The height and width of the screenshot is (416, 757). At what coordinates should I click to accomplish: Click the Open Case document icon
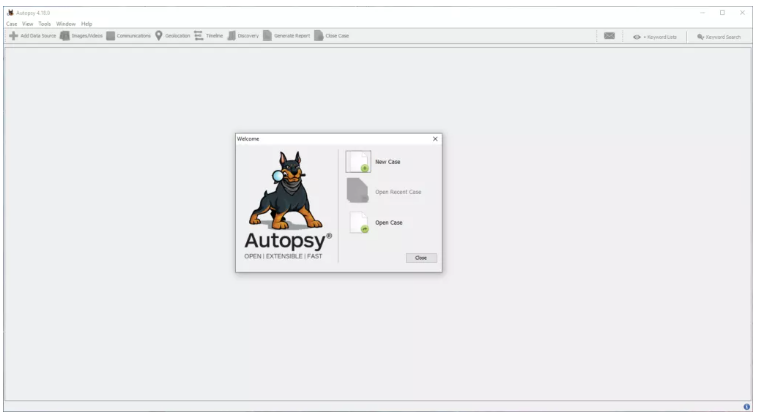tap(359, 222)
